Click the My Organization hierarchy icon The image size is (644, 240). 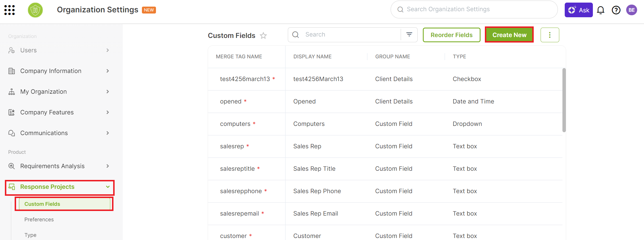11,92
